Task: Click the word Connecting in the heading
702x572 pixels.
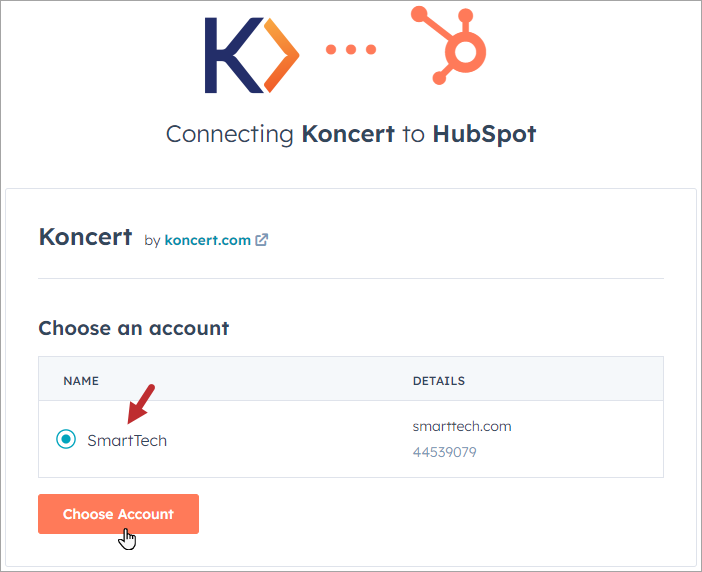Action: pos(230,135)
